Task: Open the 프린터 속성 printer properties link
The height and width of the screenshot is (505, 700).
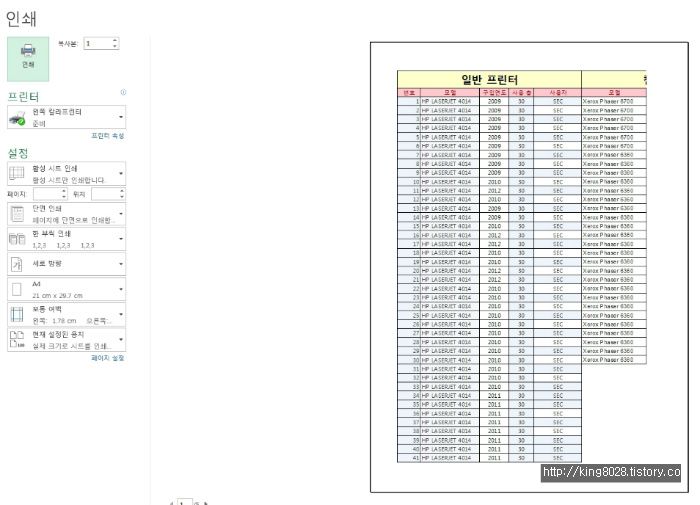Action: (108, 135)
